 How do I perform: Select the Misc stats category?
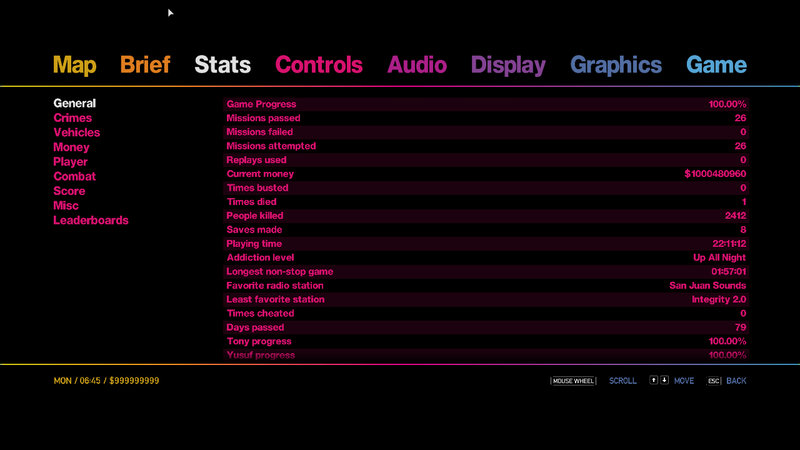(x=66, y=206)
